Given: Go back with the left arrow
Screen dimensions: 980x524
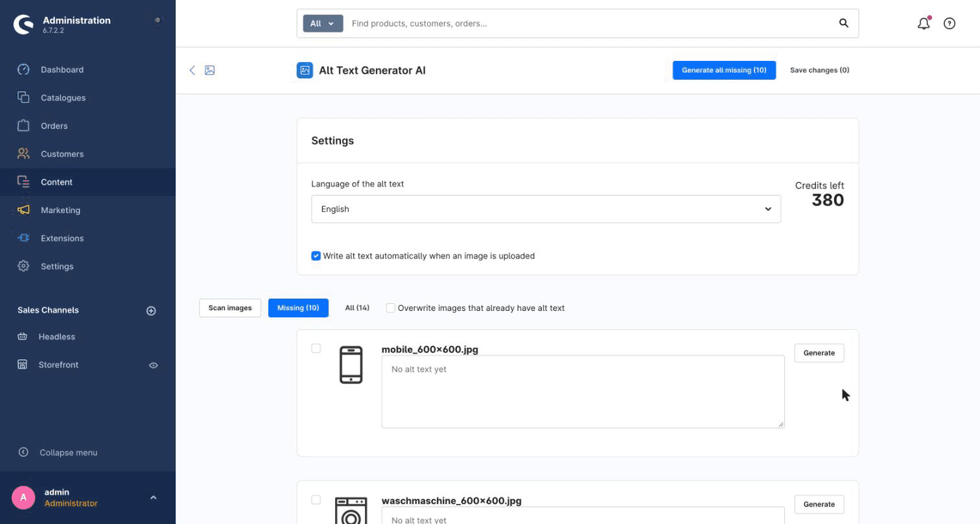Looking at the screenshot, I should coord(192,70).
